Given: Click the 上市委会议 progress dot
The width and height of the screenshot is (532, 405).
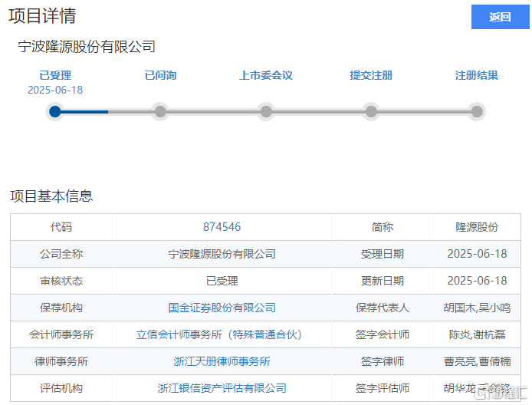Looking at the screenshot, I should pos(266,111).
